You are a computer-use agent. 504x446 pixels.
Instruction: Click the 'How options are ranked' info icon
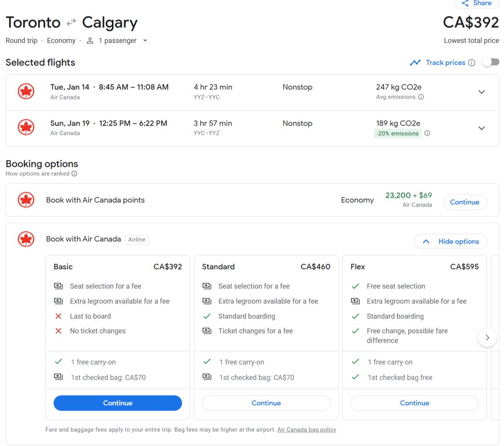click(74, 174)
